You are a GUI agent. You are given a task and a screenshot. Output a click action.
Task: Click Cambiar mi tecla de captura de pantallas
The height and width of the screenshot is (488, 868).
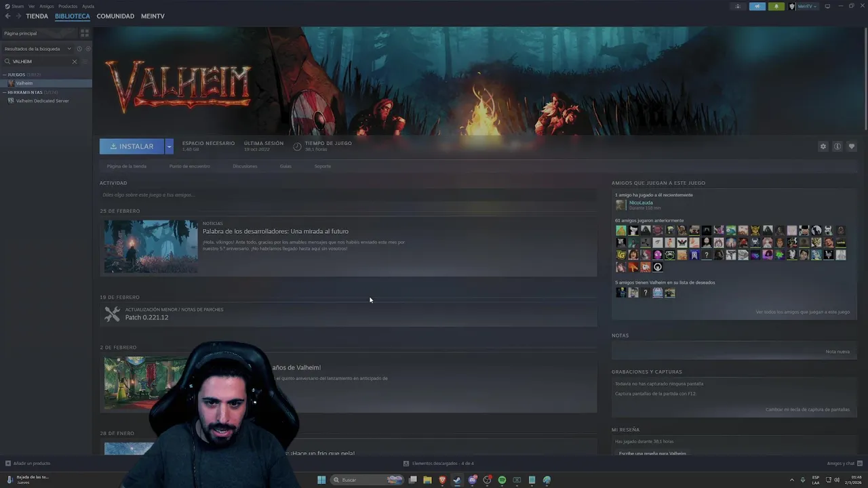point(807,409)
